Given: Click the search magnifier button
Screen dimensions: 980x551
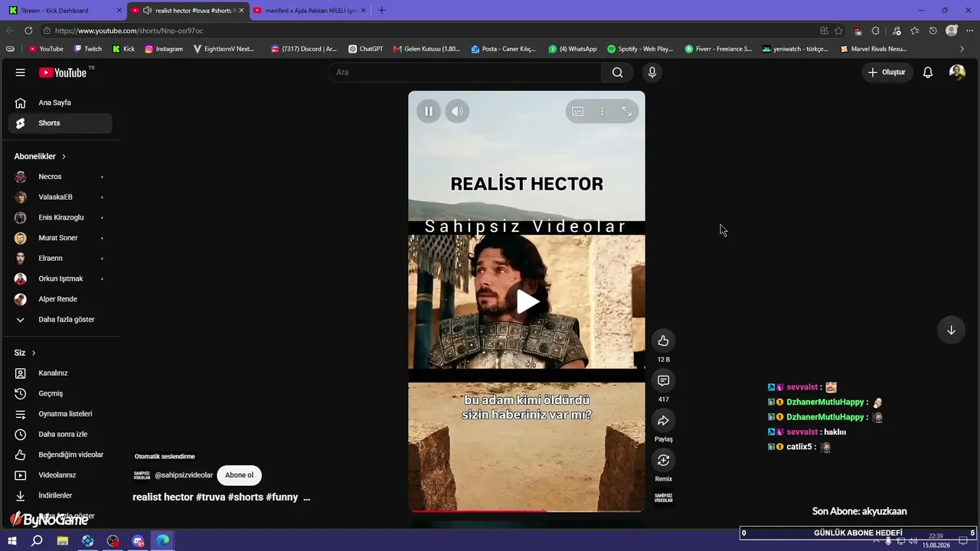Looking at the screenshot, I should (x=617, y=73).
